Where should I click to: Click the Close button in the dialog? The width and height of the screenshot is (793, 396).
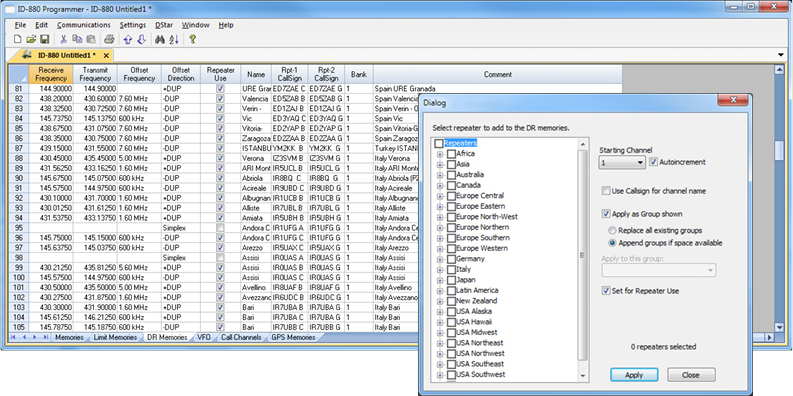691,375
